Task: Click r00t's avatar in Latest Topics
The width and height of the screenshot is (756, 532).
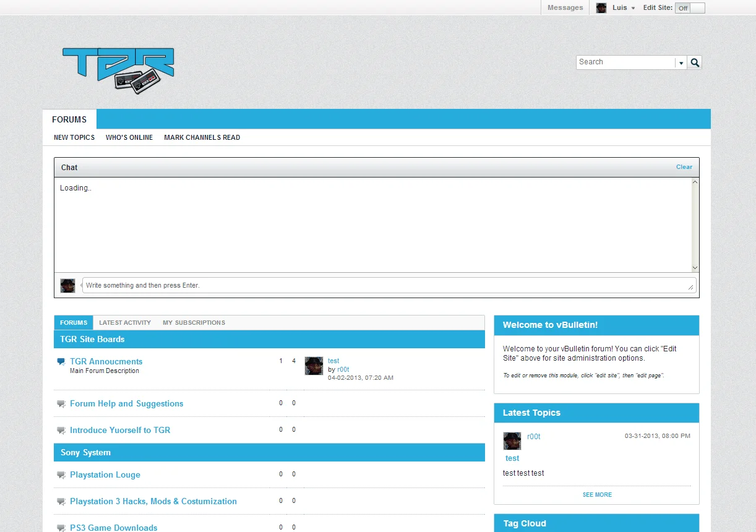Action: [512, 440]
